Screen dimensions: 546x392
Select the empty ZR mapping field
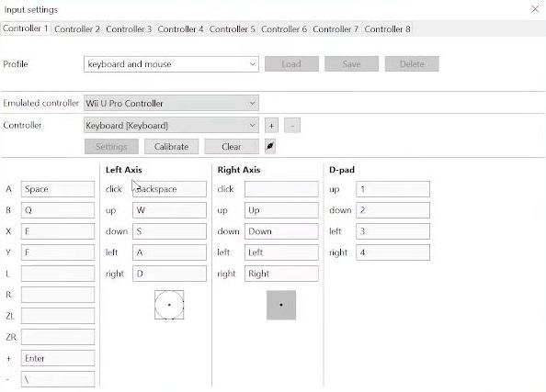tap(58, 337)
